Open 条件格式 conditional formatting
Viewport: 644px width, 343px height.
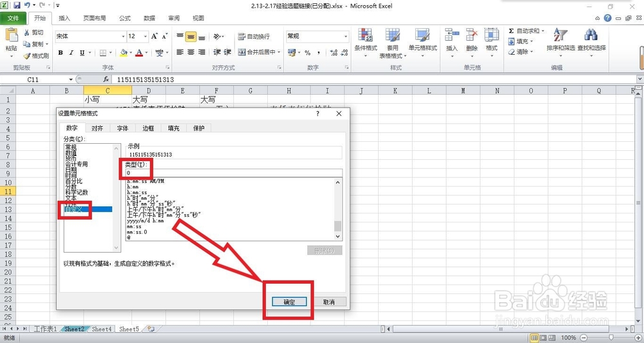[x=366, y=43]
